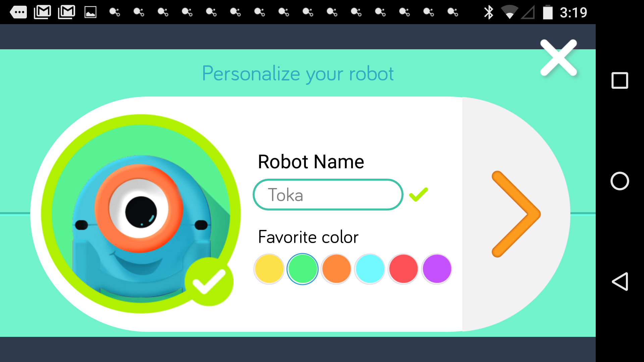Open the image notification in status bar
The image size is (644, 362).
[90, 13]
